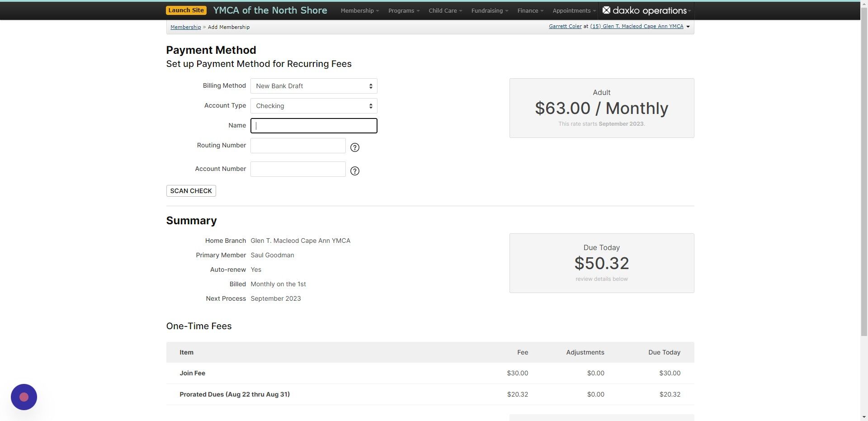Screen dimensions: 868x421
Task: Click YMCA of the North Shore title
Action: (x=270, y=10)
